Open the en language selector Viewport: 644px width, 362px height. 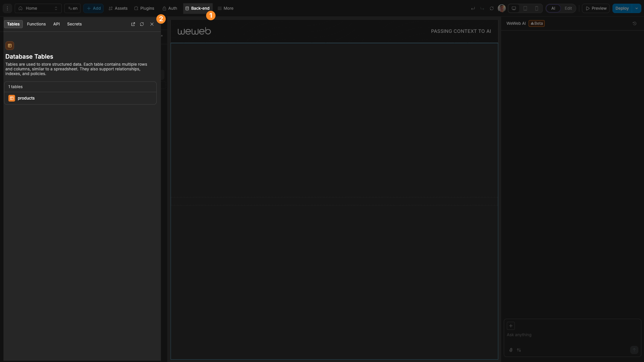(x=72, y=8)
